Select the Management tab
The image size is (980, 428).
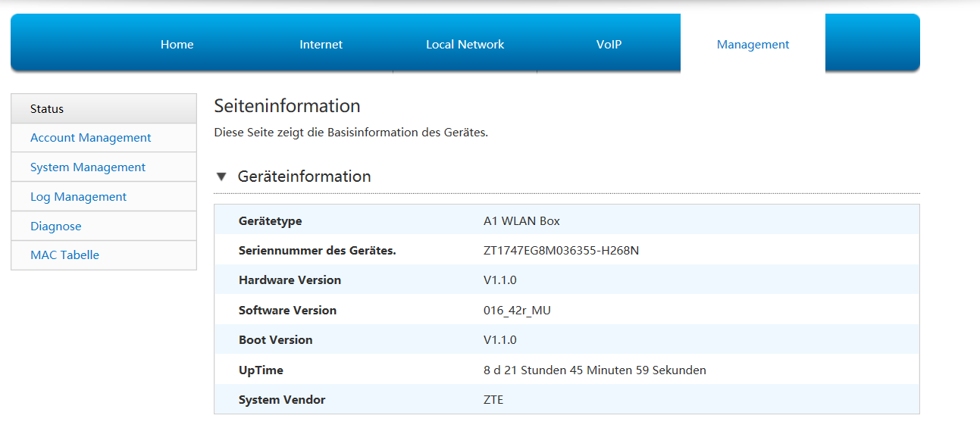pyautogui.click(x=753, y=45)
